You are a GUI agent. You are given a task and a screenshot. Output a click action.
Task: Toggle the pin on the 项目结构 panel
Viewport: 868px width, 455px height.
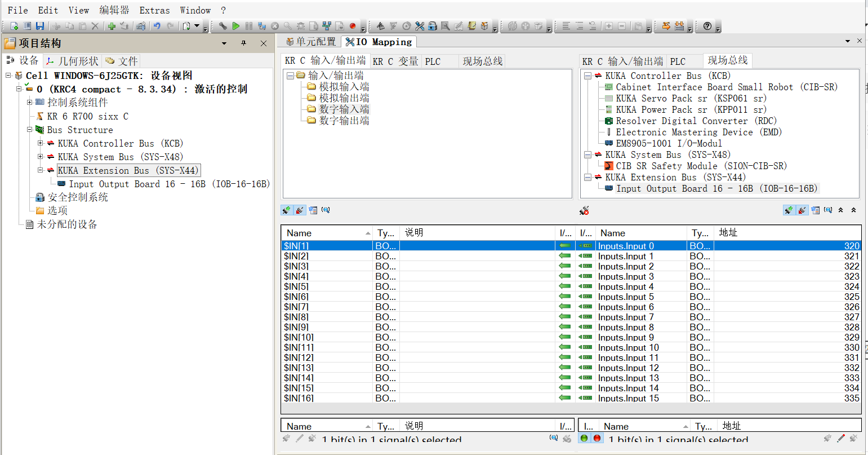[244, 43]
